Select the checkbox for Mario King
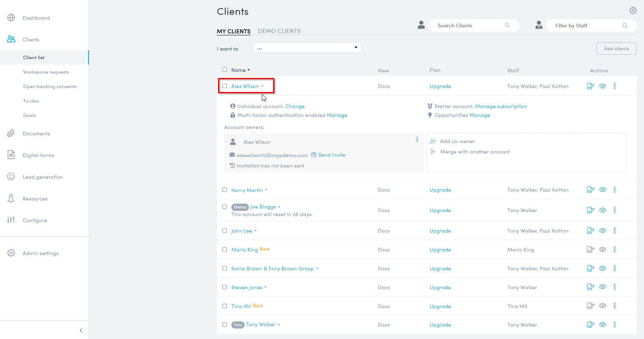The image size is (644, 339). point(224,249)
